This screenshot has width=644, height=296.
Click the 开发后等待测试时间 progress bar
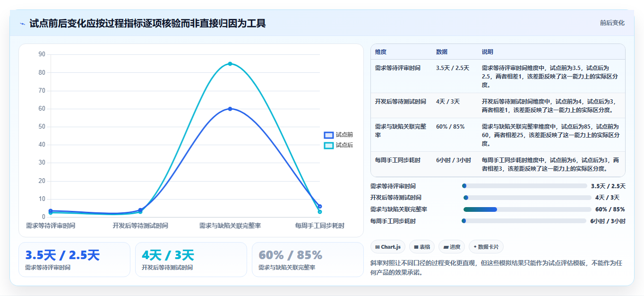click(x=527, y=198)
